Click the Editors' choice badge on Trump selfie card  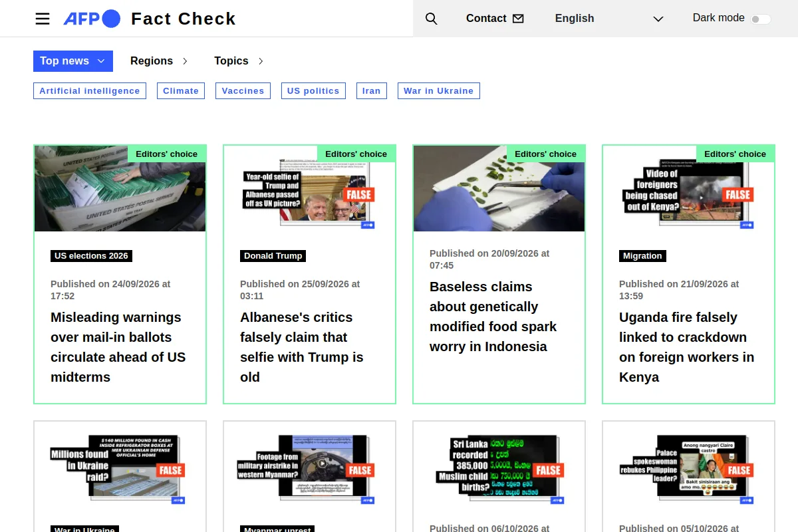[356, 154]
